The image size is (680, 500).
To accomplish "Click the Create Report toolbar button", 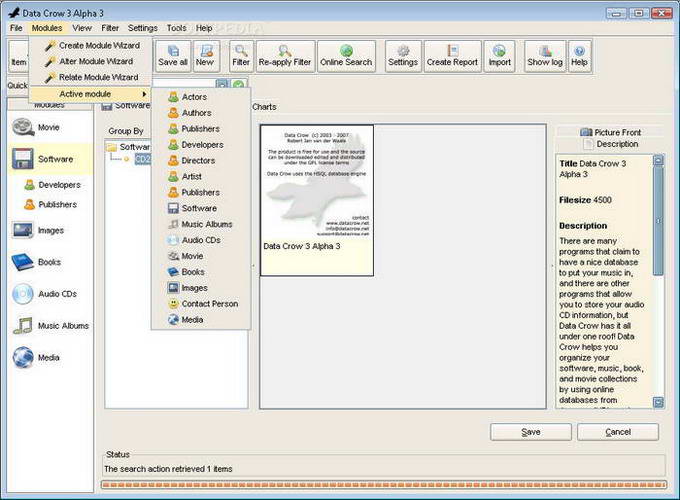I will click(x=452, y=54).
